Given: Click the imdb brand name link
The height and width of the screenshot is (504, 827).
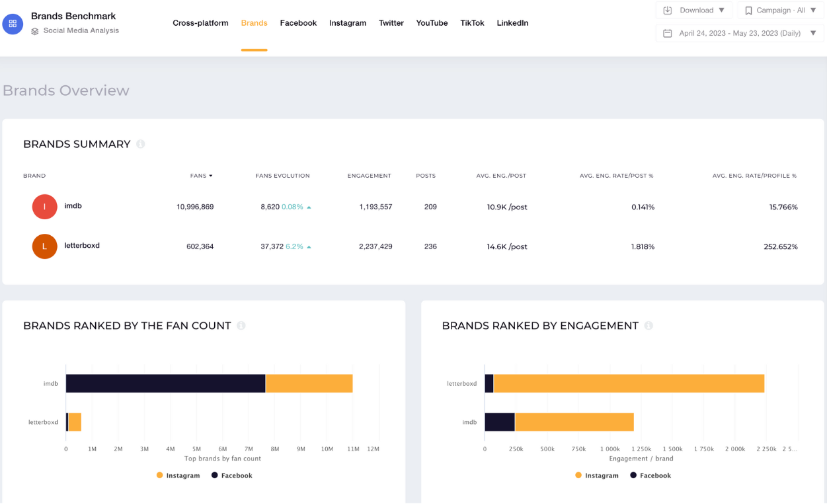Looking at the screenshot, I should (x=73, y=206).
